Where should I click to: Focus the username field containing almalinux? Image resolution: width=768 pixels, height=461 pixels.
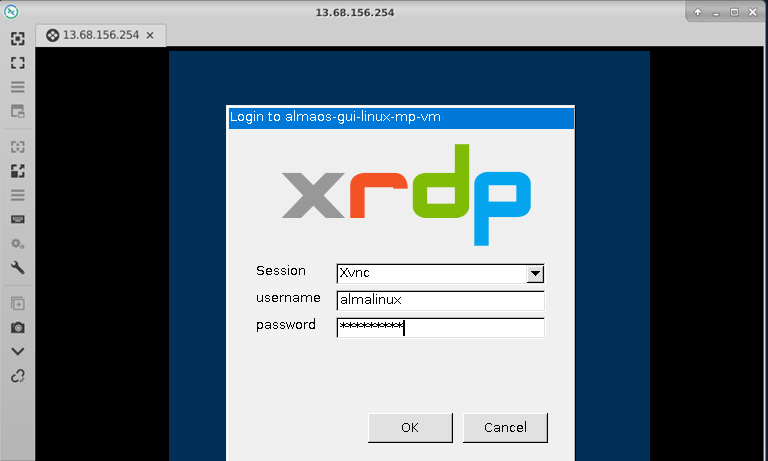tap(440, 300)
